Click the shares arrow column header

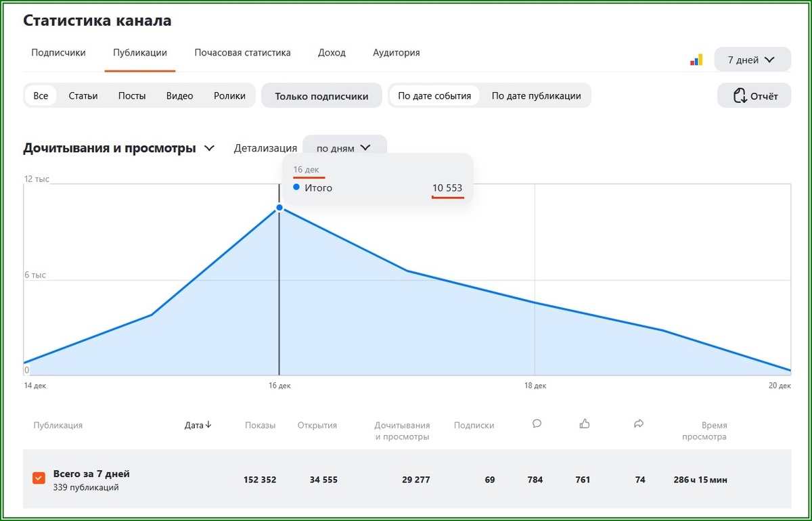click(638, 424)
